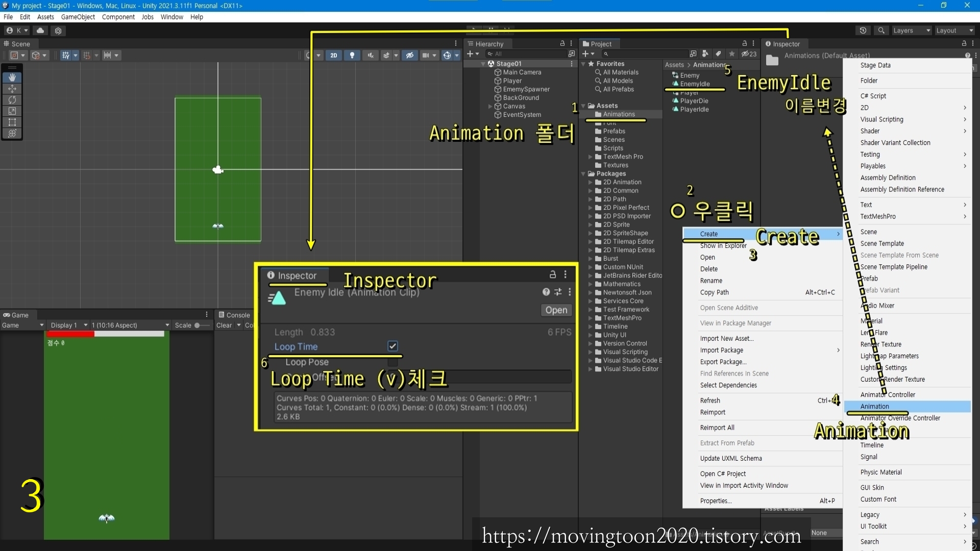980x551 pixels.
Task: Click the Project search by label icon
Action: [x=719, y=54]
